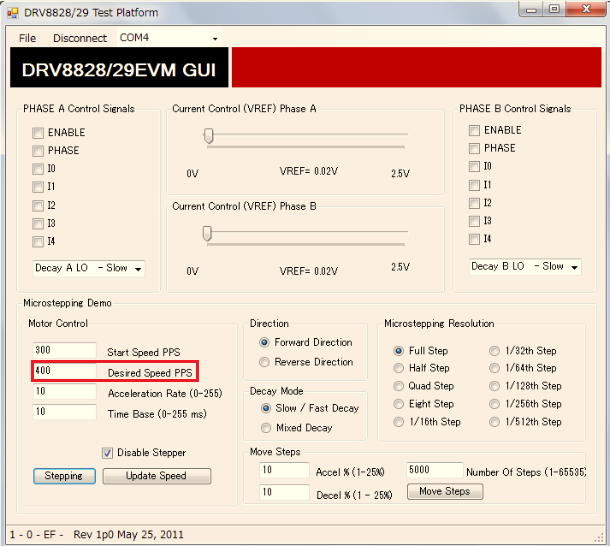
Task: Click the Time Base input field
Action: (x=65, y=412)
